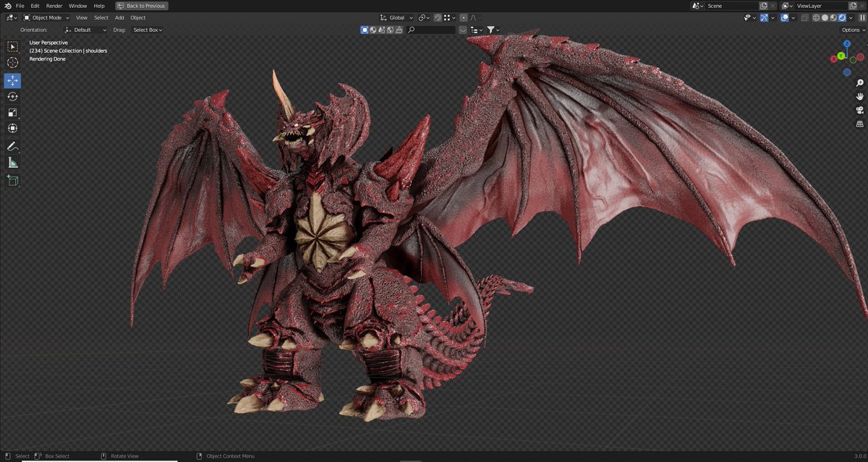Switch to solid shading
Viewport: 868px width, 462px height.
(825, 17)
